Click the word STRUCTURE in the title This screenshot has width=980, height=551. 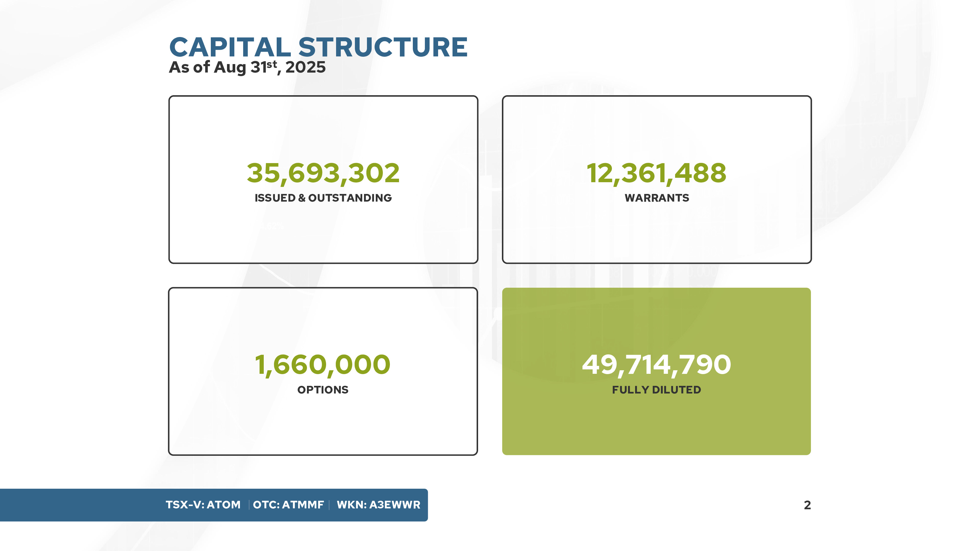click(x=383, y=48)
